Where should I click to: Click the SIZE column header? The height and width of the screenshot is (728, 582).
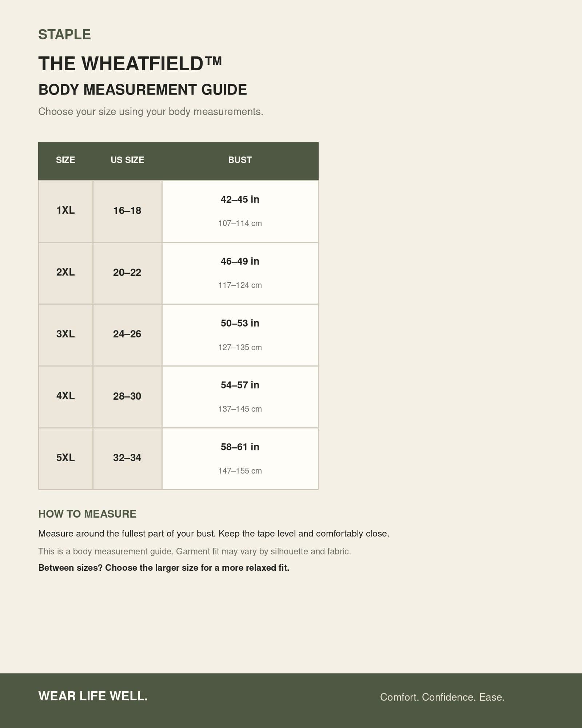(x=65, y=160)
